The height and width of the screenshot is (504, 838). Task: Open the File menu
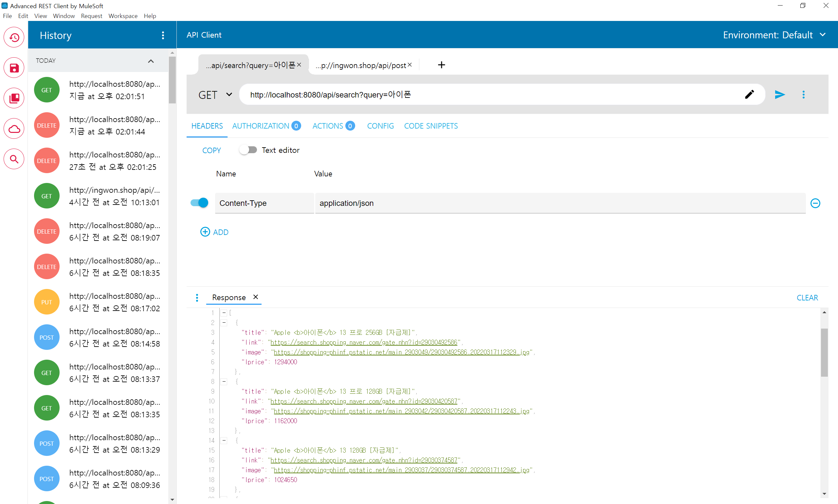(x=7, y=16)
